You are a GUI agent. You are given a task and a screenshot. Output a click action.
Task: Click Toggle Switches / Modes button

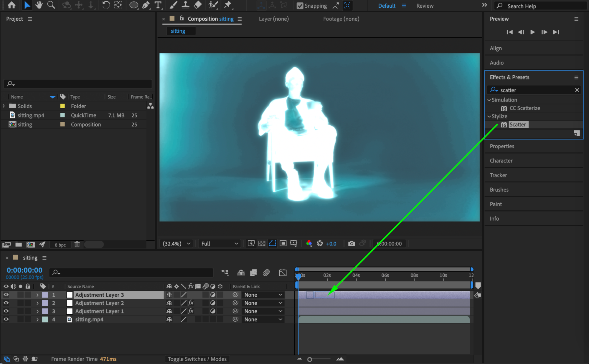197,359
